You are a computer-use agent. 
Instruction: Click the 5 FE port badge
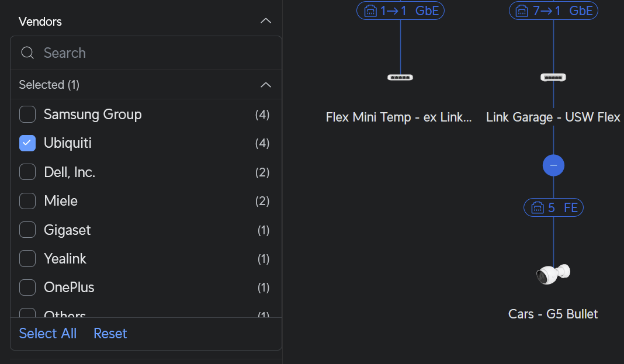point(553,207)
